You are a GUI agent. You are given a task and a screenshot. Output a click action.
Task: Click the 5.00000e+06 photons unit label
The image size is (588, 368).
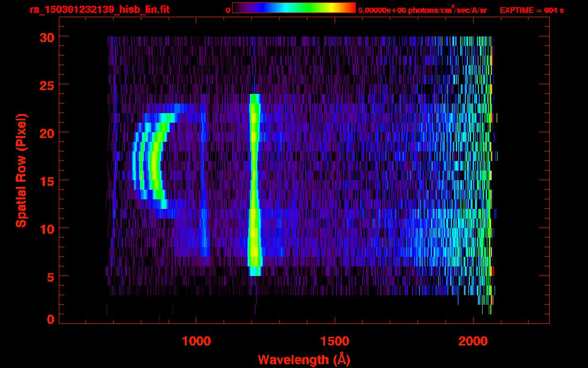tap(423, 10)
